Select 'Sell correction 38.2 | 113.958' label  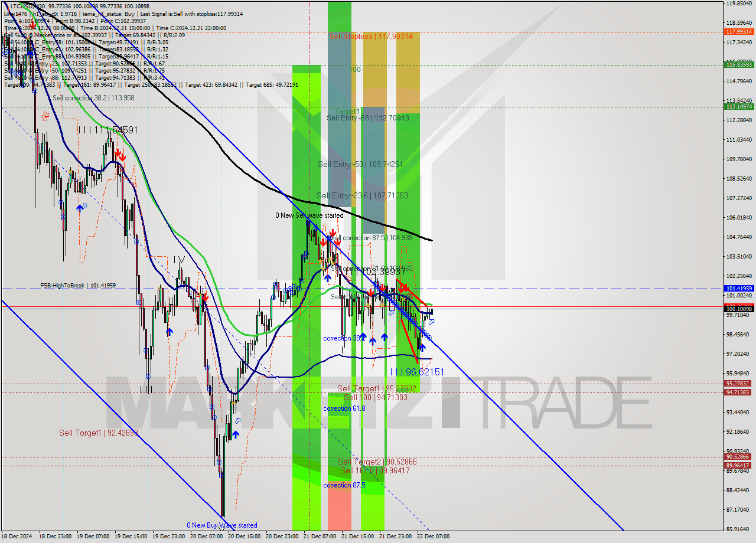[93, 98]
